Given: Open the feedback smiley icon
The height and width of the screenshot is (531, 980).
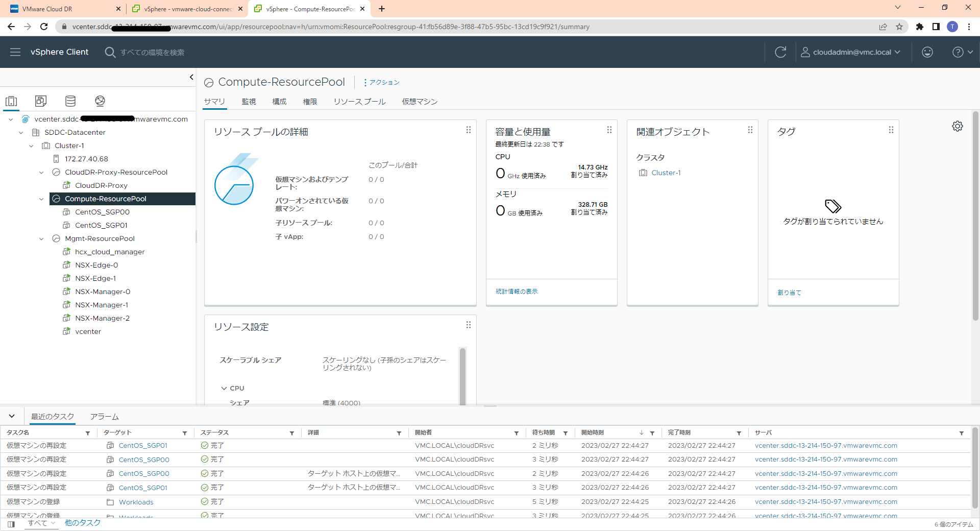Looking at the screenshot, I should (x=927, y=52).
